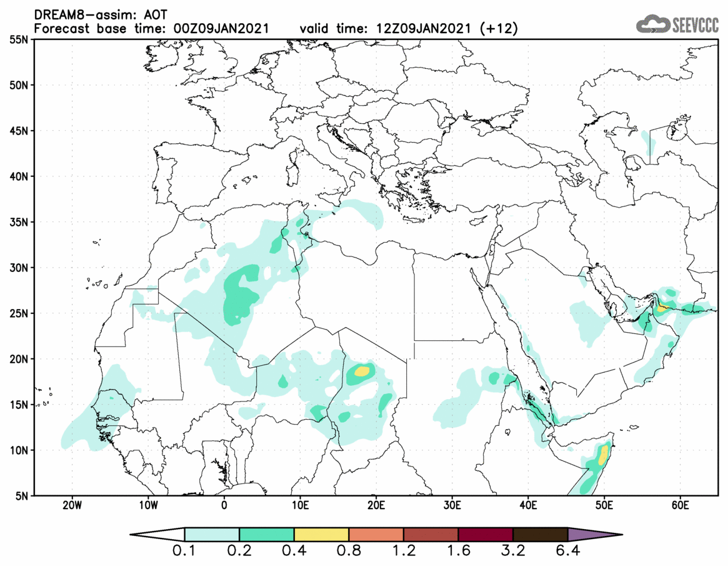Click the '30N' latitude label
The width and height of the screenshot is (728, 566).
19,268
